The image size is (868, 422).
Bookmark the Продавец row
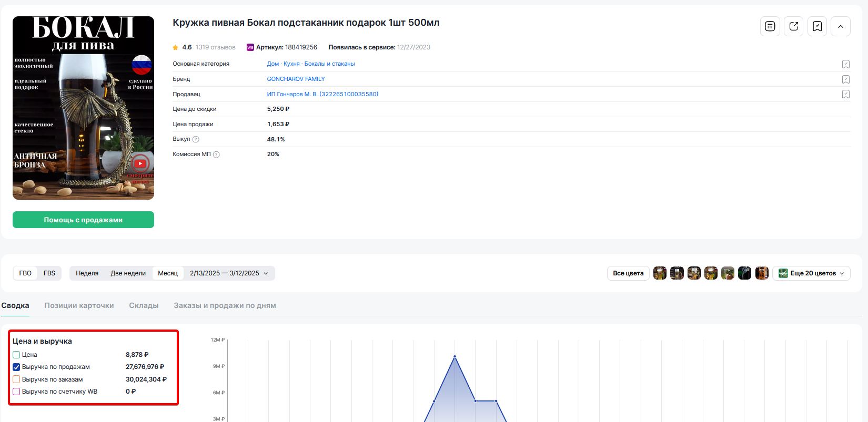click(x=846, y=94)
